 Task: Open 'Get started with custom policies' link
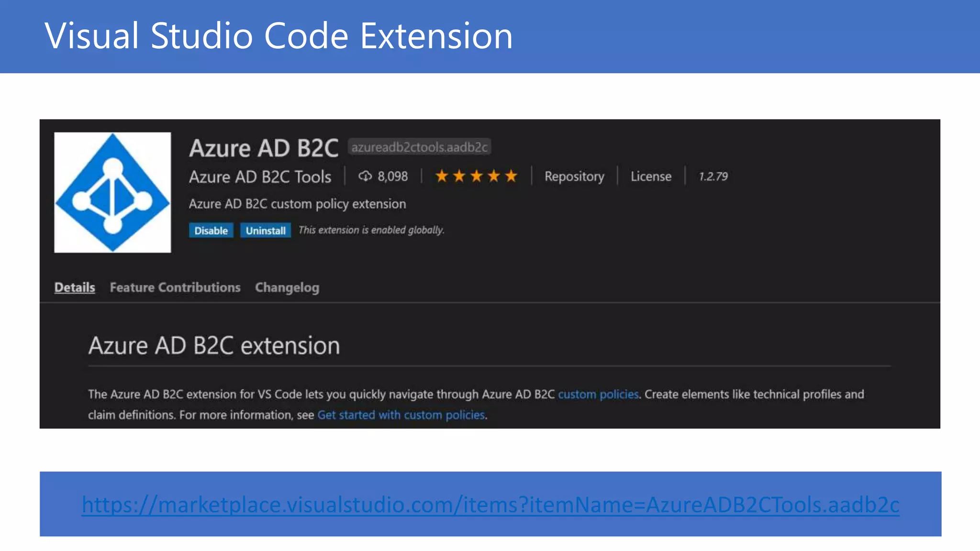point(401,415)
